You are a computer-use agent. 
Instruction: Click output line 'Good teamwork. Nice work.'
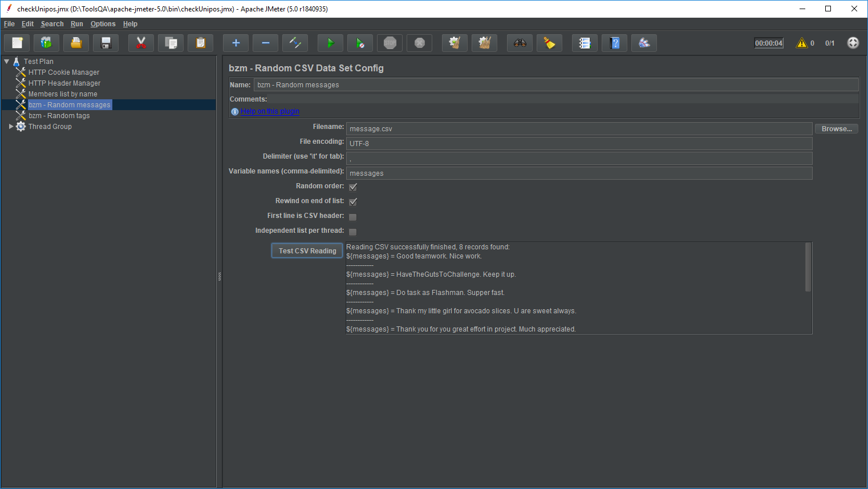414,256
